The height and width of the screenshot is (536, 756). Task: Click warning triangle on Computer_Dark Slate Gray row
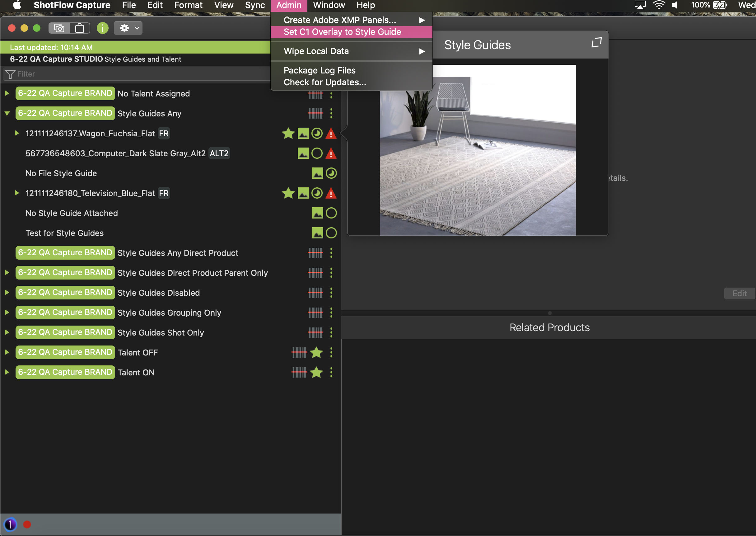(x=331, y=153)
